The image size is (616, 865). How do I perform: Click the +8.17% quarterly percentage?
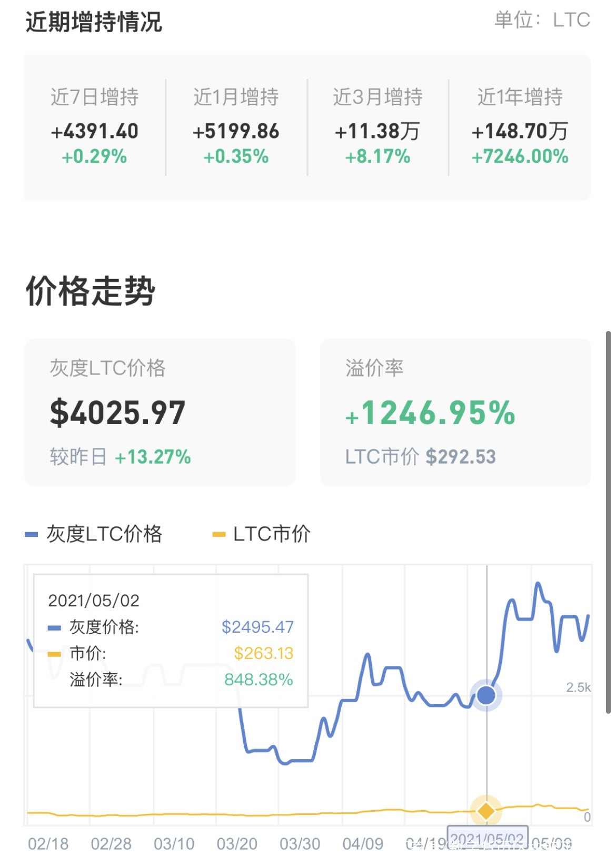(x=377, y=156)
